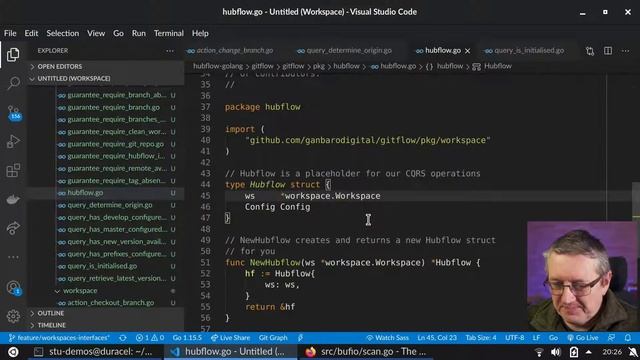Open the Run menu
The height and width of the screenshot is (360, 640).
point(139,33)
